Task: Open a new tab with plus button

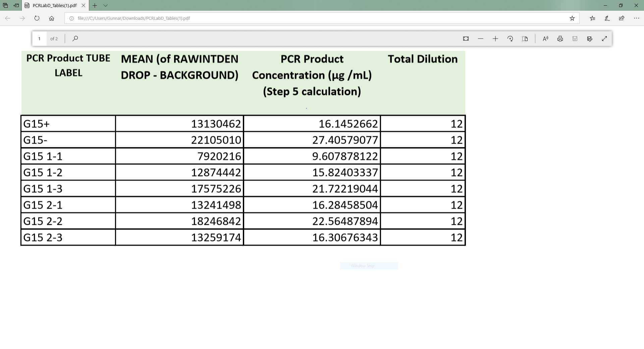Action: pos(95,5)
